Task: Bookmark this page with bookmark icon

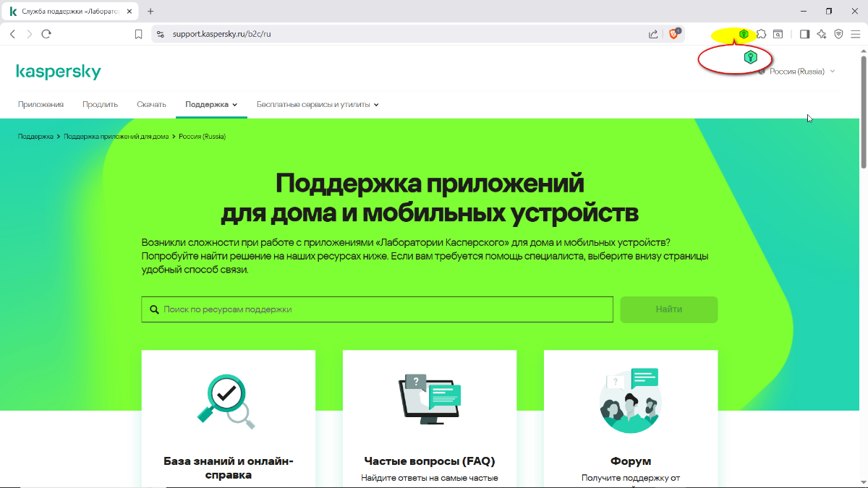Action: pyautogui.click(x=138, y=34)
